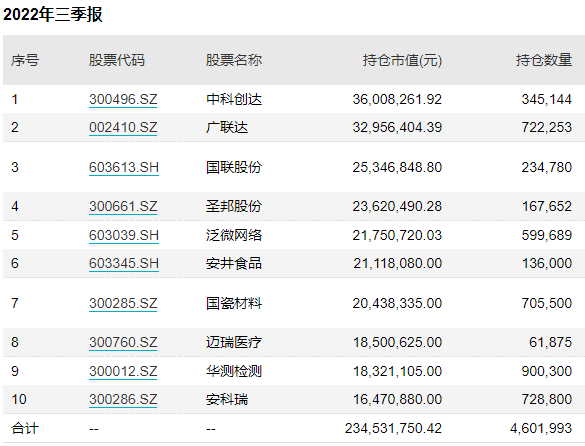Screen dimensions: 585x446
Task: Open stock code link 300012.SZ
Action: coord(123,372)
